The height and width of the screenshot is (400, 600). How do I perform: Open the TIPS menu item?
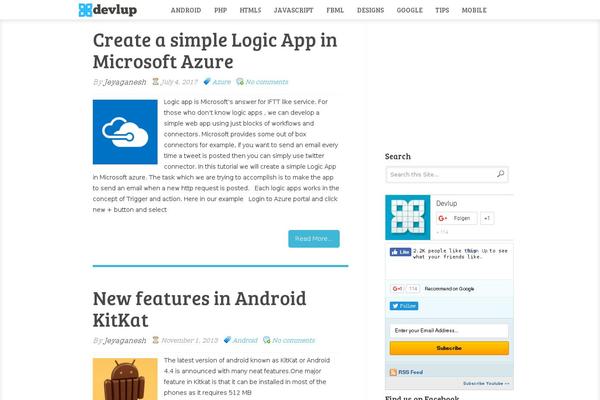[442, 10]
